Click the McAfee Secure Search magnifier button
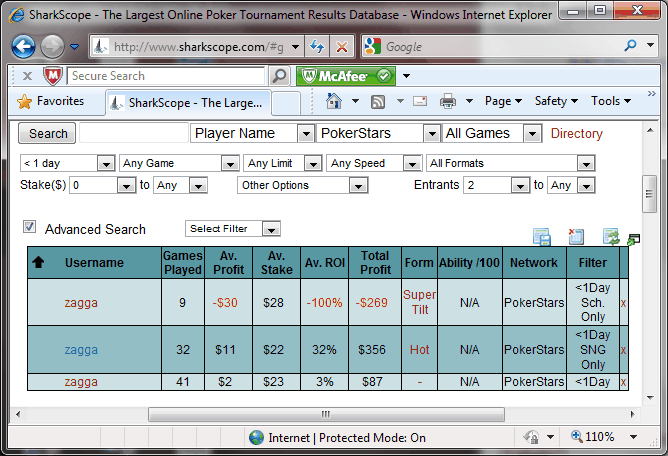Image resolution: width=668 pixels, height=456 pixels. [279, 76]
